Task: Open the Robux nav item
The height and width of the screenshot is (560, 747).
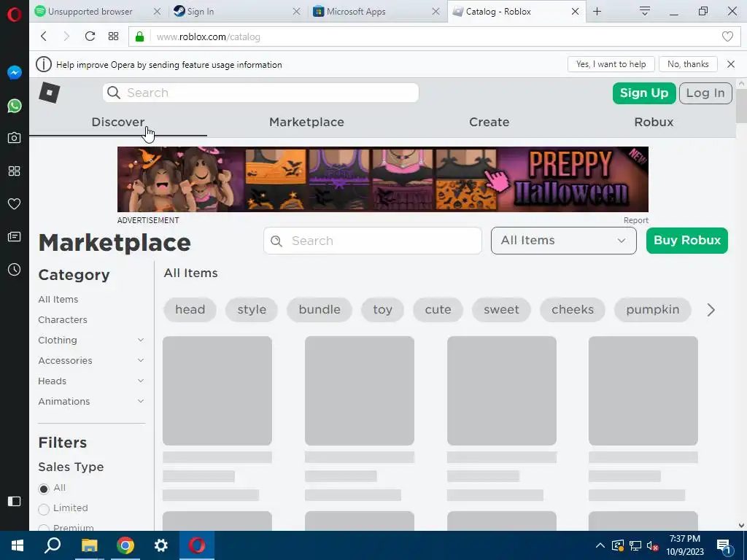Action: point(654,122)
